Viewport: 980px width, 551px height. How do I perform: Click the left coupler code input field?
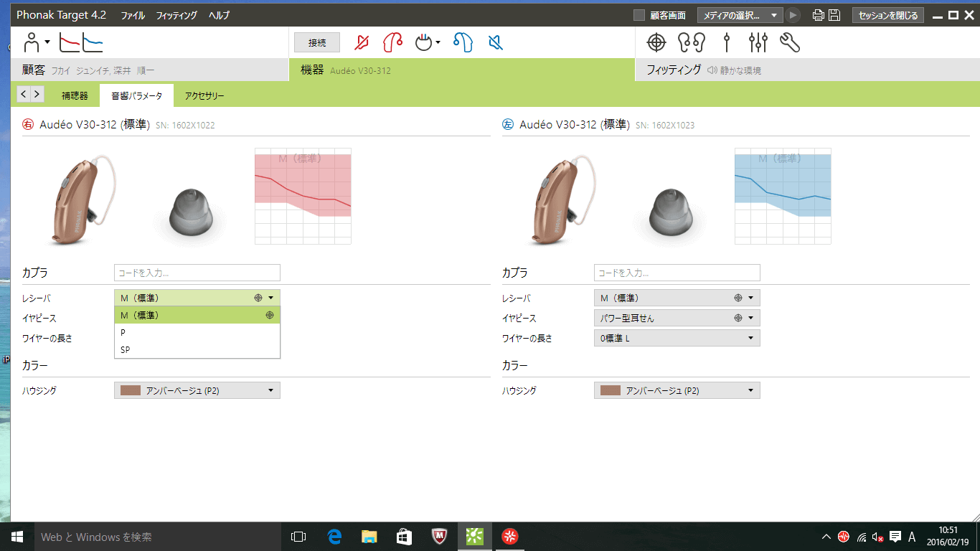click(677, 273)
